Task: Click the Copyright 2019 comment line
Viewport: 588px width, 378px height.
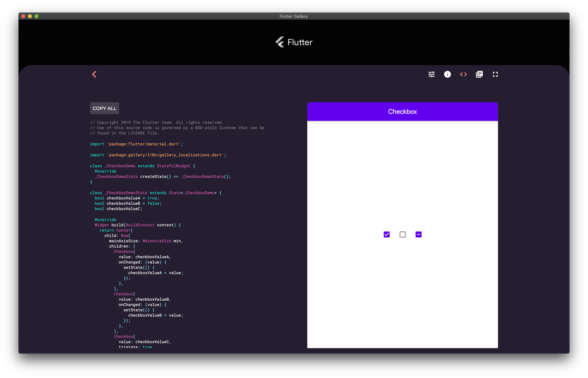Action: point(157,122)
